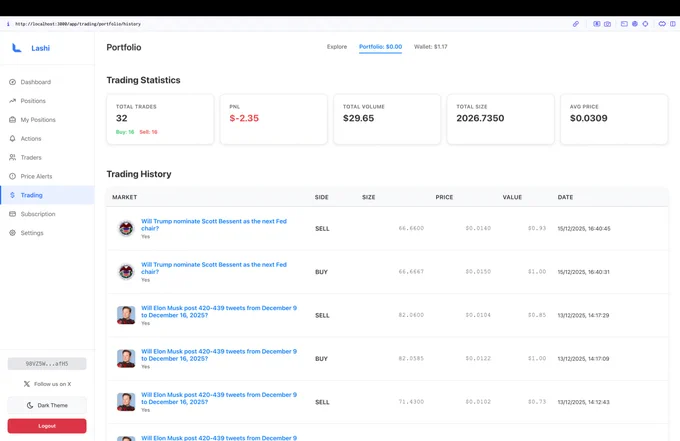680x441 pixels.
Task: Click the SIDE column header
Action: coord(321,197)
